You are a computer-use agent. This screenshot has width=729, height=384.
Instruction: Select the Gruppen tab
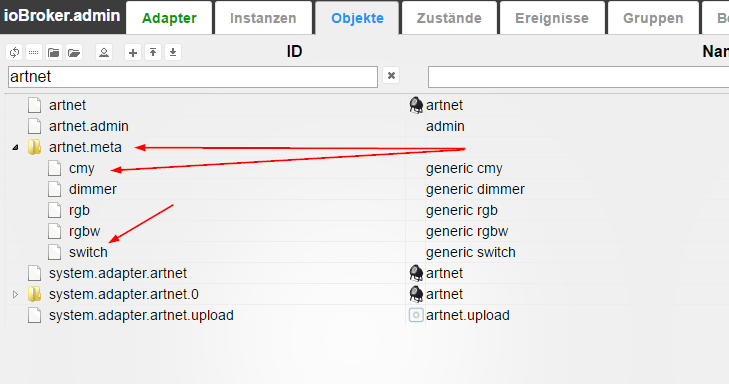coord(653,18)
